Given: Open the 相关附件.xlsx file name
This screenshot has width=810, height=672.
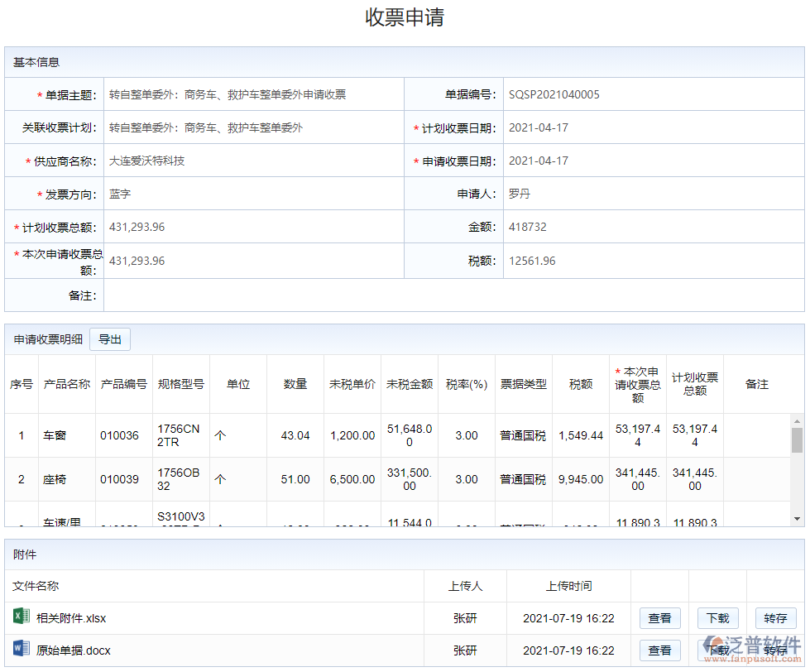Looking at the screenshot, I should point(71,618).
